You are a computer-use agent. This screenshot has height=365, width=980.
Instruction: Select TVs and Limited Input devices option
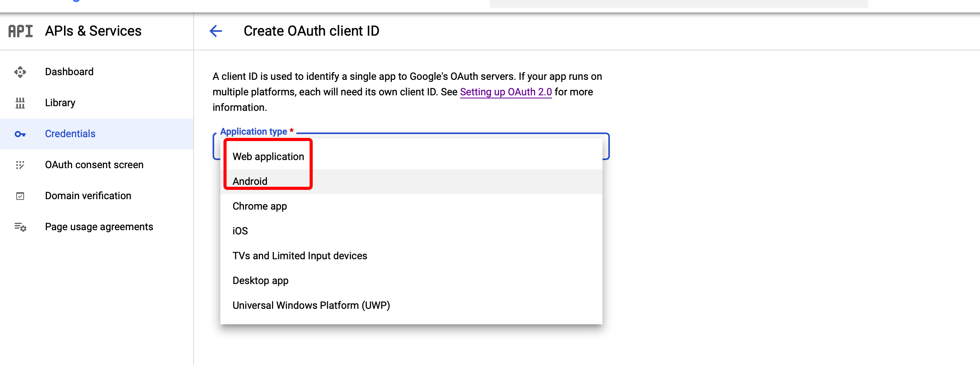300,255
